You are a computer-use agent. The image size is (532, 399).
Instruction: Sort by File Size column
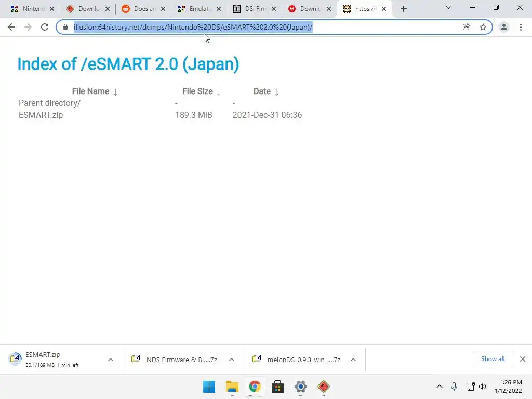(197, 91)
